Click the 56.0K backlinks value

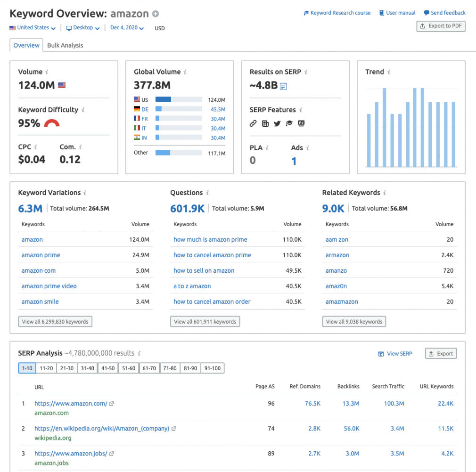352,429
